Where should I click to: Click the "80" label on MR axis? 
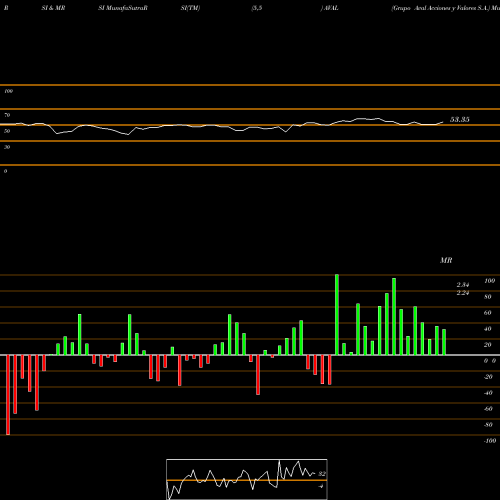488,297
